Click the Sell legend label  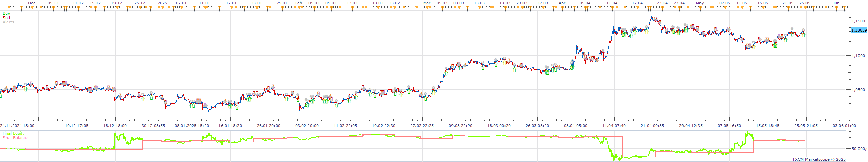pyautogui.click(x=6, y=18)
